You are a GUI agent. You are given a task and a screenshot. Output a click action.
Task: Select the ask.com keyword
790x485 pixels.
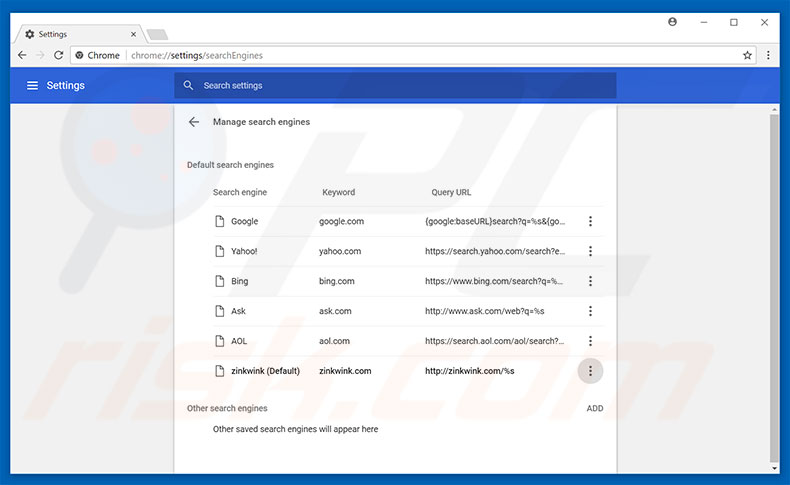point(335,311)
